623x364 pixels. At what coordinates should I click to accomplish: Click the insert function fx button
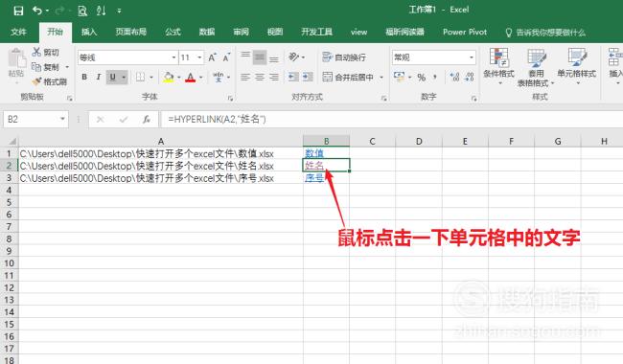pyautogui.click(x=147, y=119)
